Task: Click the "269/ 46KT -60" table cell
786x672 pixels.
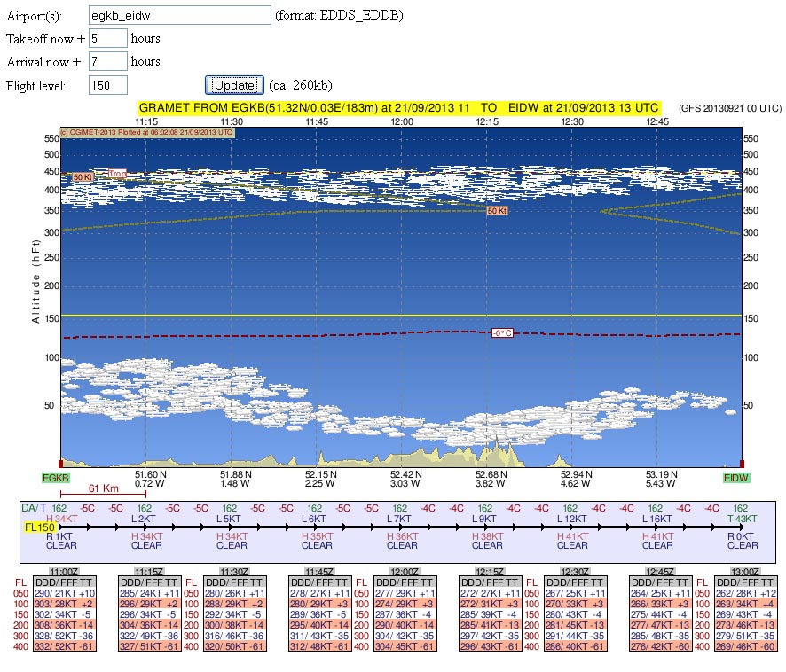Action: tap(745, 646)
